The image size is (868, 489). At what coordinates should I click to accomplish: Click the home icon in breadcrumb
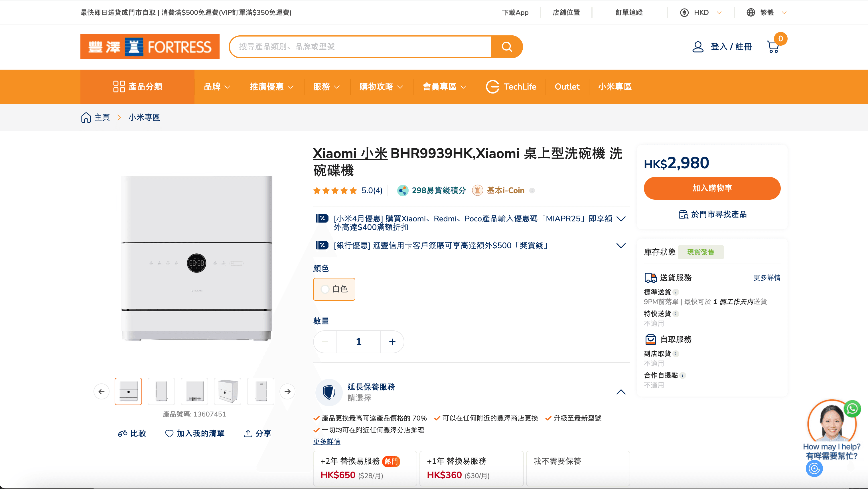[86, 117]
